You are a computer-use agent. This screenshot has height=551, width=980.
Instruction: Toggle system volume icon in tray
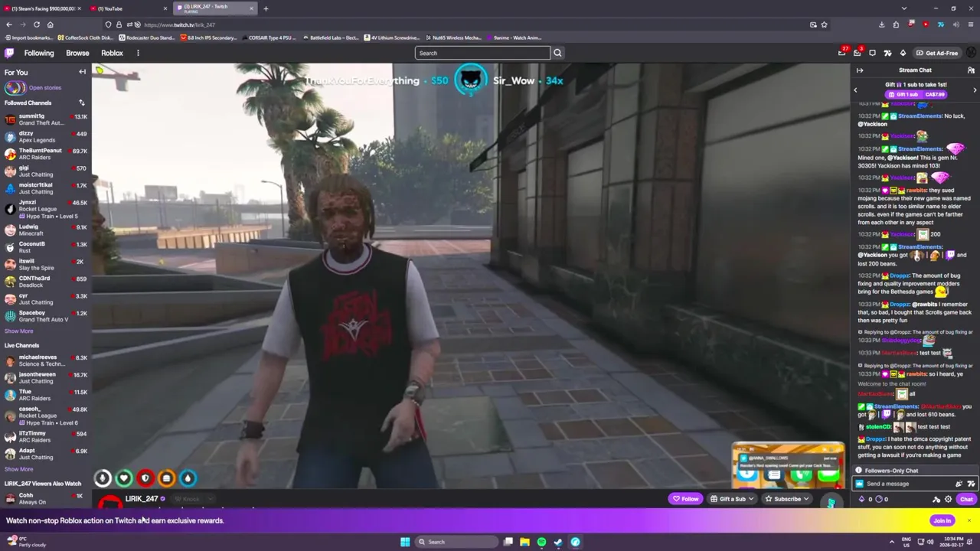click(x=929, y=542)
